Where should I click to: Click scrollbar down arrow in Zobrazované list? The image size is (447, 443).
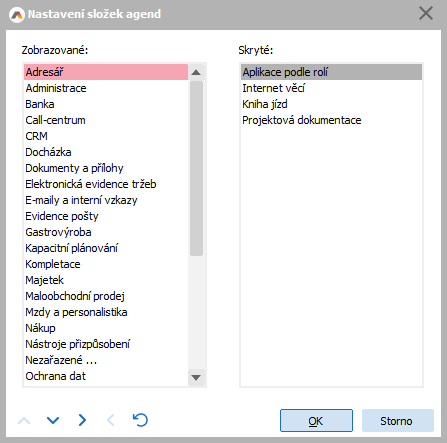(196, 377)
